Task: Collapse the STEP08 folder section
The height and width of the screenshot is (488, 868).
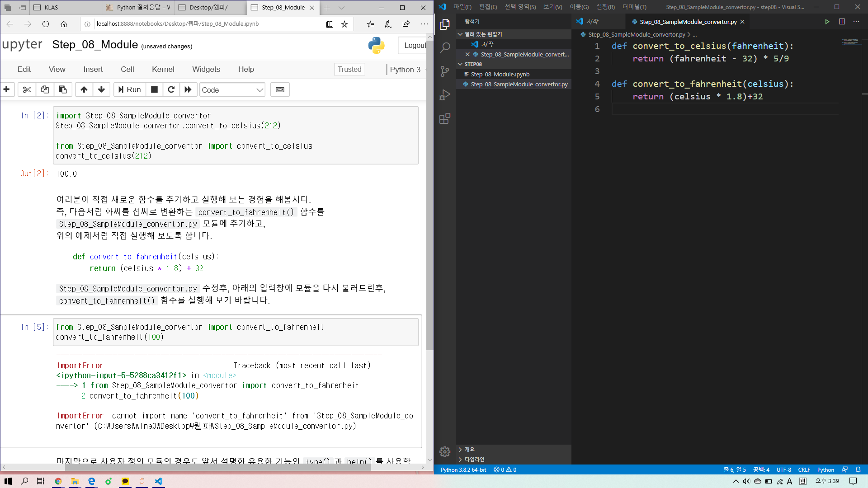Action: pos(514,64)
